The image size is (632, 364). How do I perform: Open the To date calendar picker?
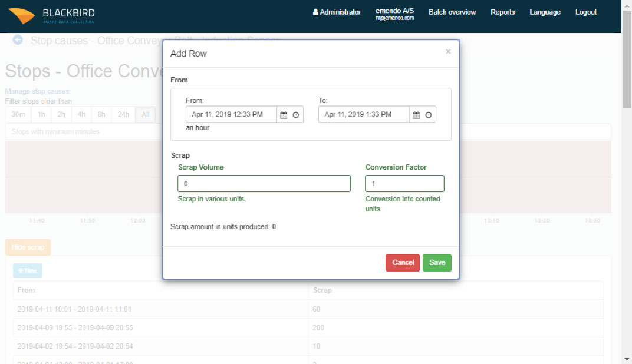416,115
